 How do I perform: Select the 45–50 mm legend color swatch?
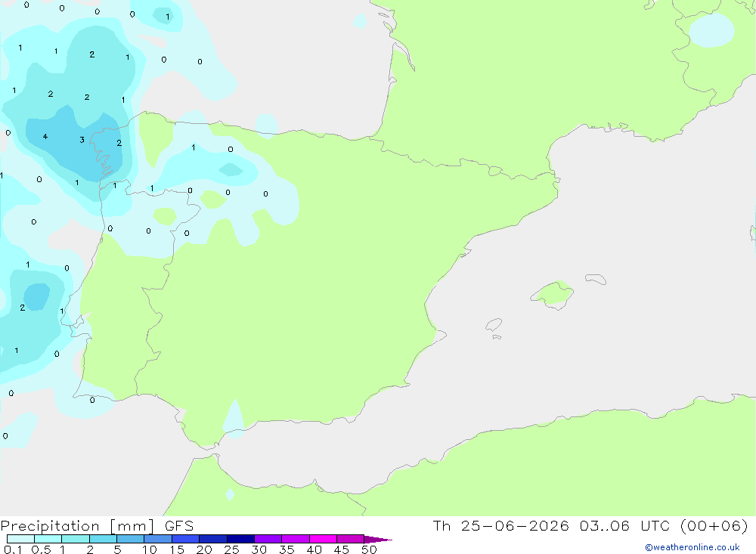351,539
